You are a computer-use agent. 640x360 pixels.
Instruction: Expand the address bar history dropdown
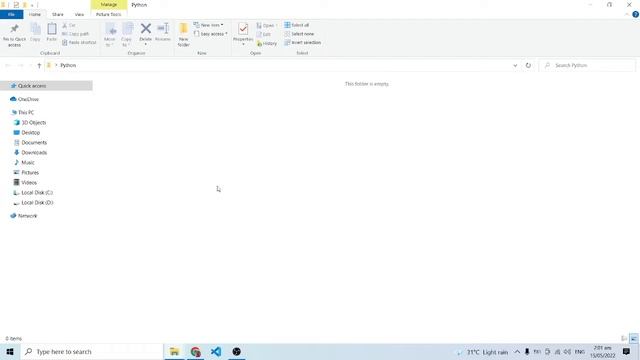click(x=515, y=65)
